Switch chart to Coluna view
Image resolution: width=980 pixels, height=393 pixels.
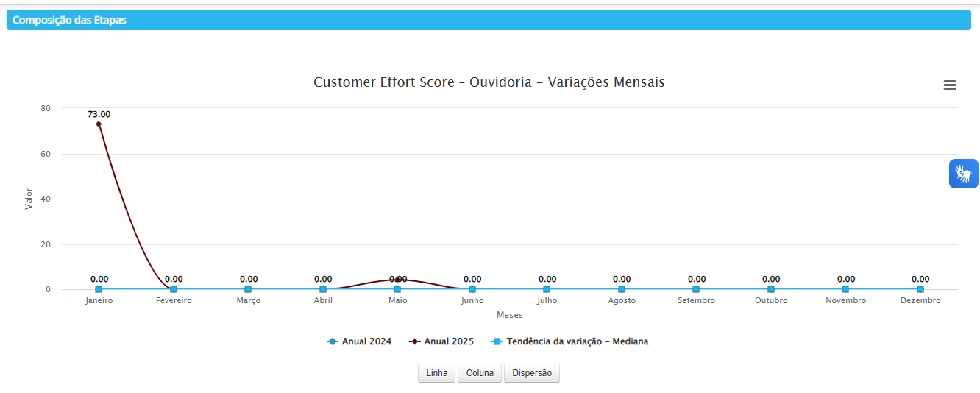click(480, 373)
